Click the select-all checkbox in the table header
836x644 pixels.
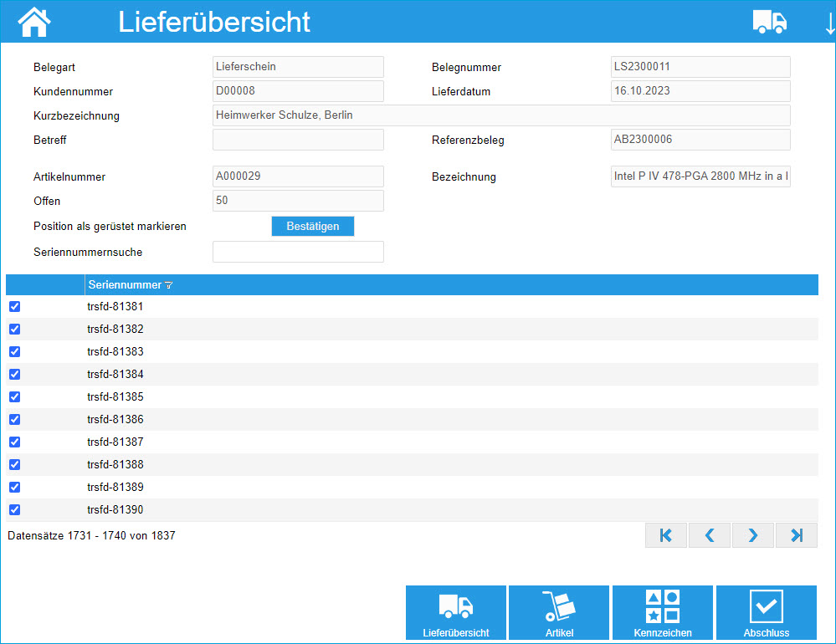click(14, 284)
